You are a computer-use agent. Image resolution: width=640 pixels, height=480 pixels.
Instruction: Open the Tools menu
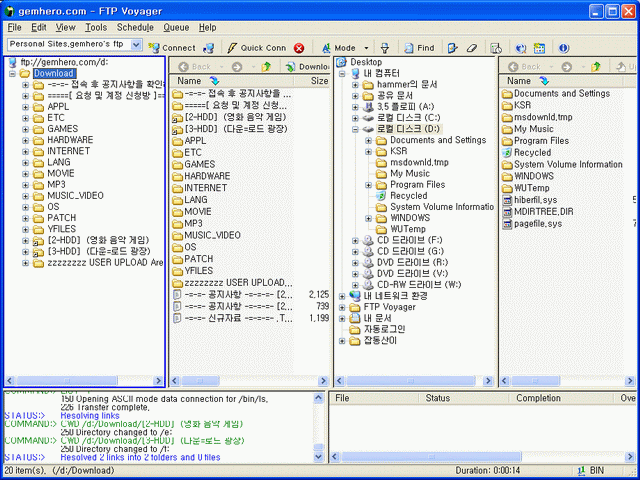[96, 27]
